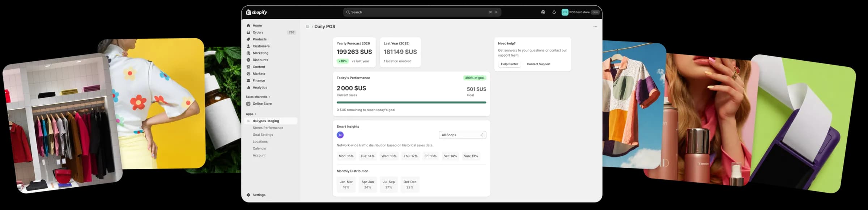Click the Contact Support button
Screen dimensions: 868x210
(x=539, y=64)
